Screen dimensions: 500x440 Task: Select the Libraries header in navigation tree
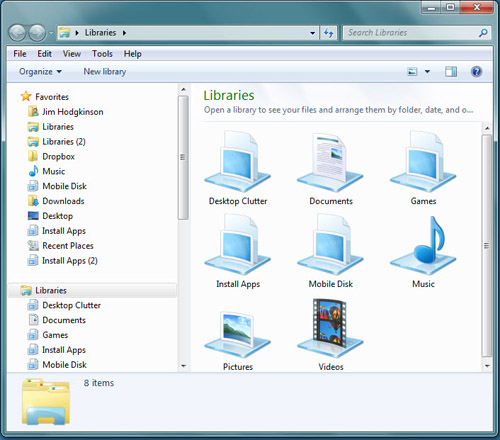point(92,290)
